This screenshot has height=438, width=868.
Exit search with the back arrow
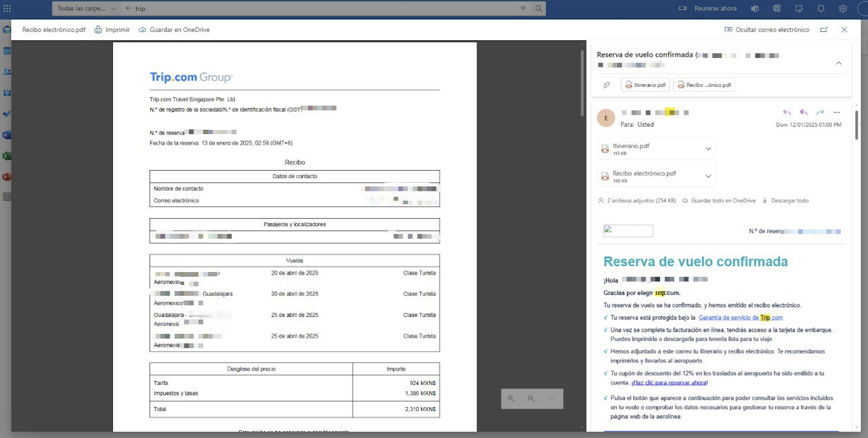click(129, 9)
